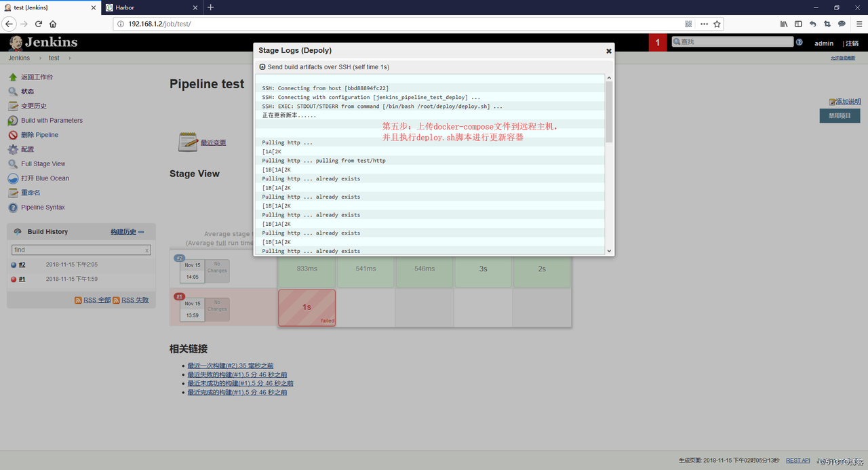868x470 pixels.
Task: Click the green arrow icon beside 返回工作台
Action: pos(13,77)
